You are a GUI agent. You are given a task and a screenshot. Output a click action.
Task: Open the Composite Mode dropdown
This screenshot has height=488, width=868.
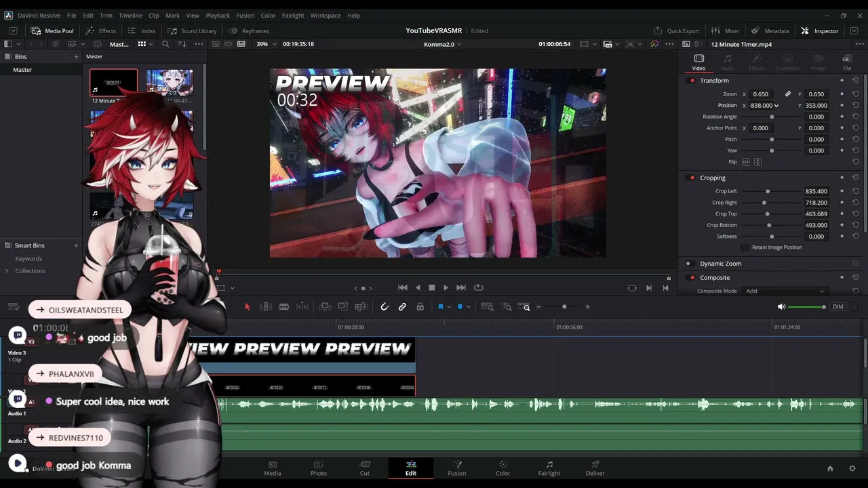point(785,291)
